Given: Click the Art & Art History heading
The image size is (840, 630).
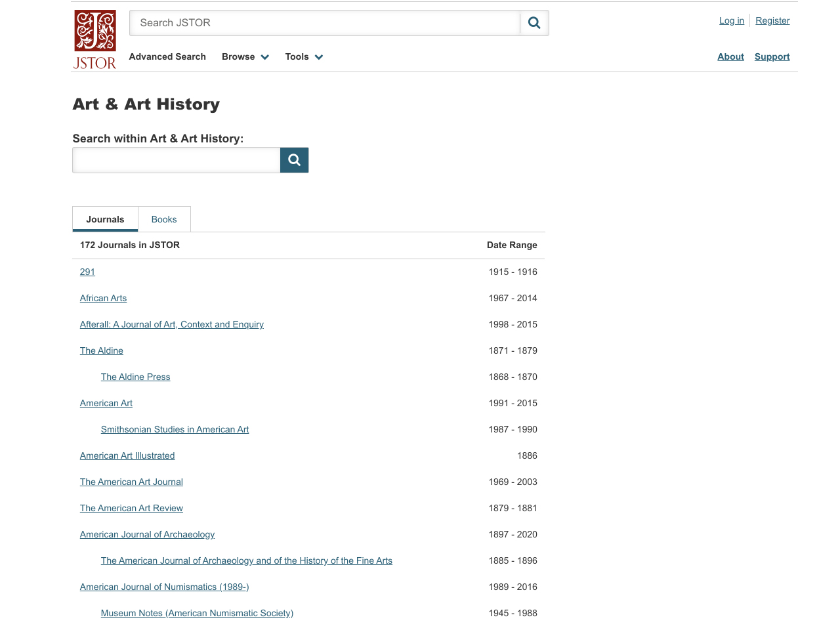Looking at the screenshot, I should [146, 104].
